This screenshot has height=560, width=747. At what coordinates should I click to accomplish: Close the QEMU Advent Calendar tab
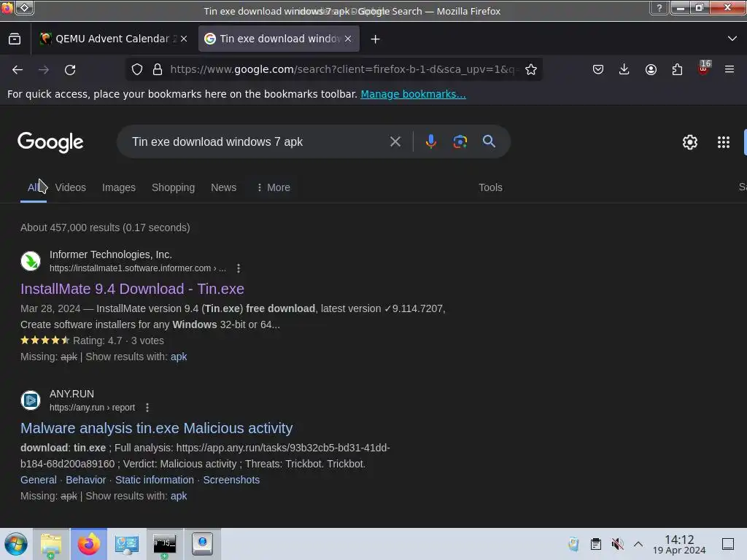pyautogui.click(x=184, y=39)
